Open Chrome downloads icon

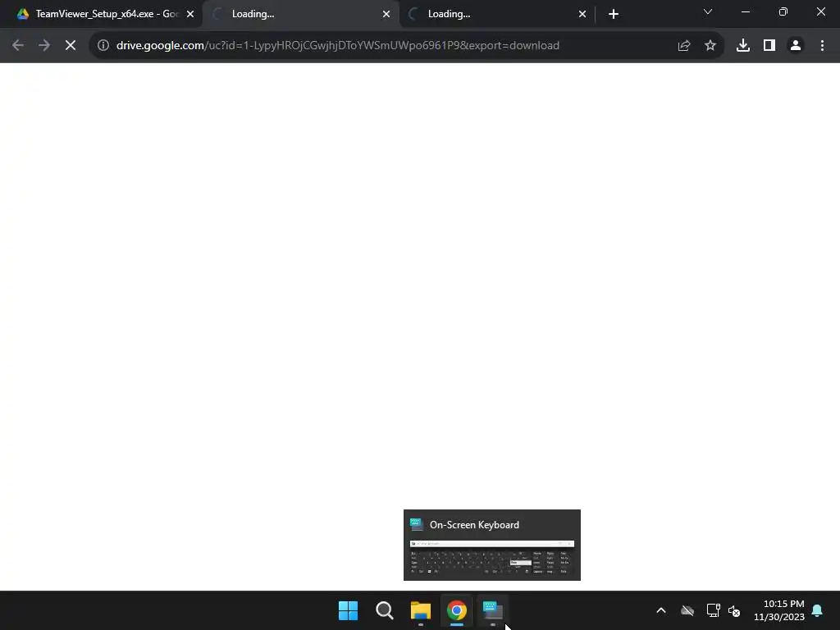(743, 46)
